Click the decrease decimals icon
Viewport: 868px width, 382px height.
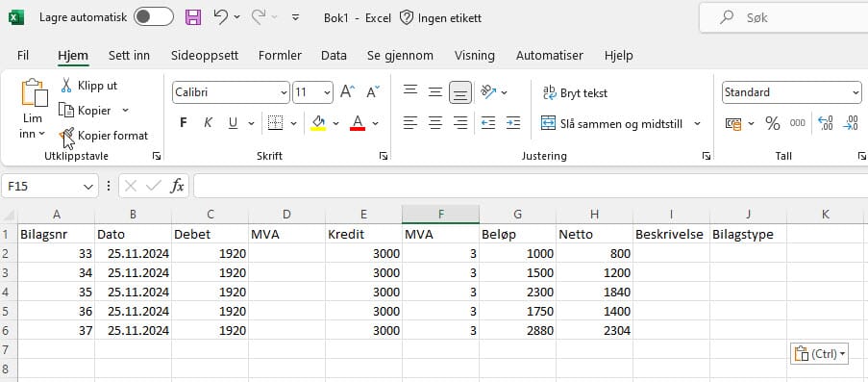click(851, 123)
